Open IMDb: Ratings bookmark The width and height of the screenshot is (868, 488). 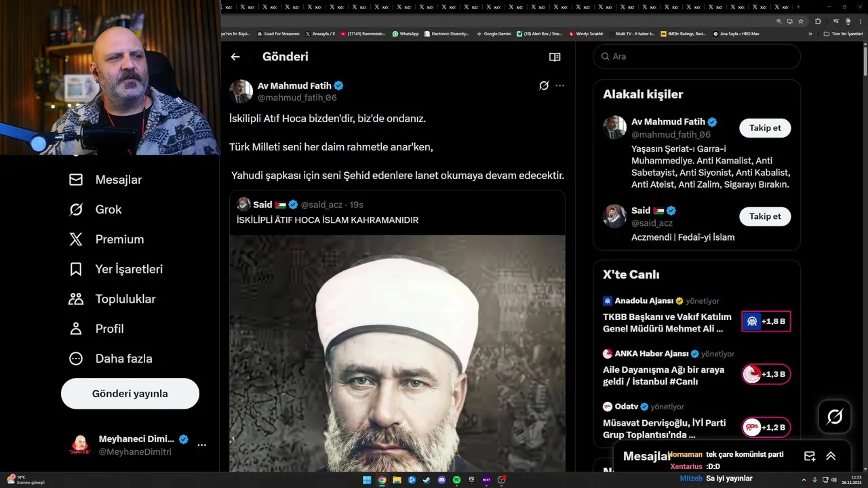point(683,33)
